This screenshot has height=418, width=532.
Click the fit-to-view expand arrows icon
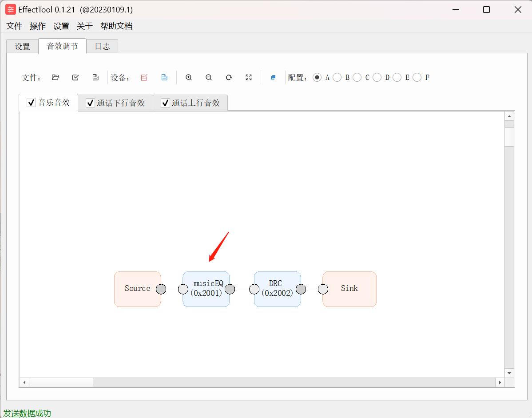(249, 77)
